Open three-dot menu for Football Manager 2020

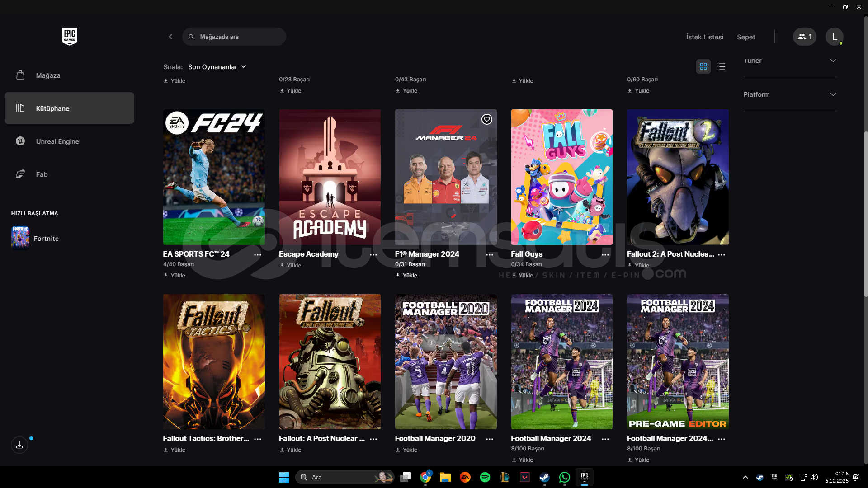[489, 439]
